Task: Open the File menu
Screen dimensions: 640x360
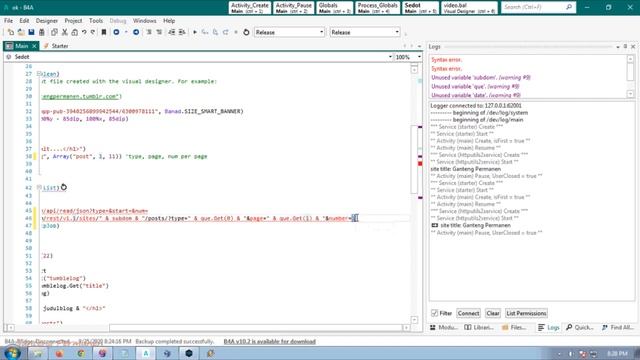Action: (x=8, y=20)
